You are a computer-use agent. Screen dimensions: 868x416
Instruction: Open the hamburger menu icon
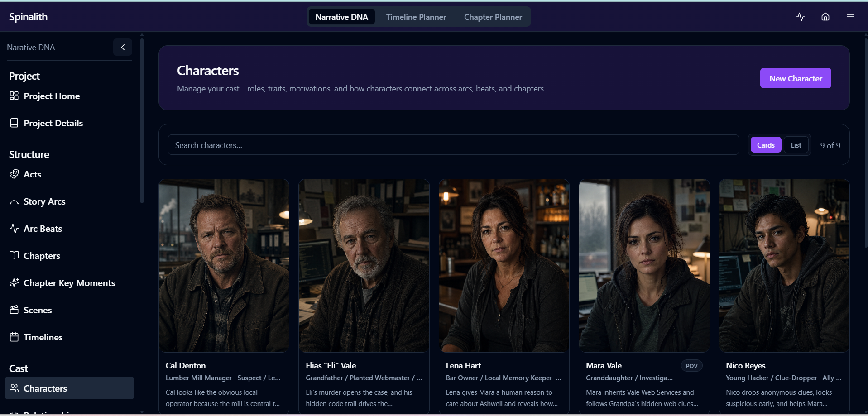click(850, 17)
